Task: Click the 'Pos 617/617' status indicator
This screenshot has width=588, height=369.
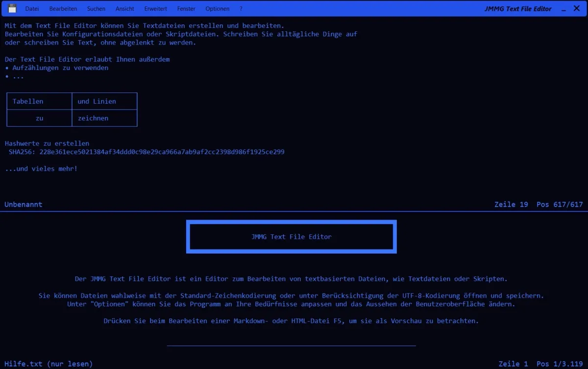Action: click(560, 205)
